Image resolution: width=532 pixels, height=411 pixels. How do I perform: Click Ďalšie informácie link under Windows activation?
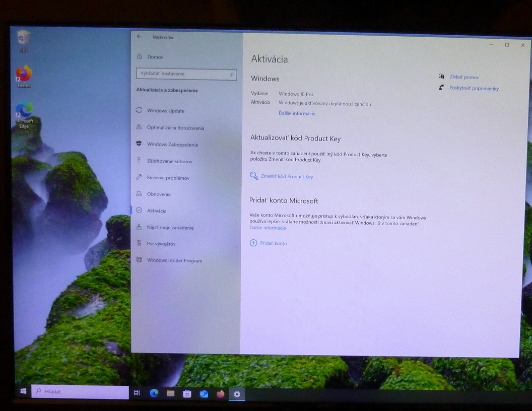pyautogui.click(x=297, y=113)
